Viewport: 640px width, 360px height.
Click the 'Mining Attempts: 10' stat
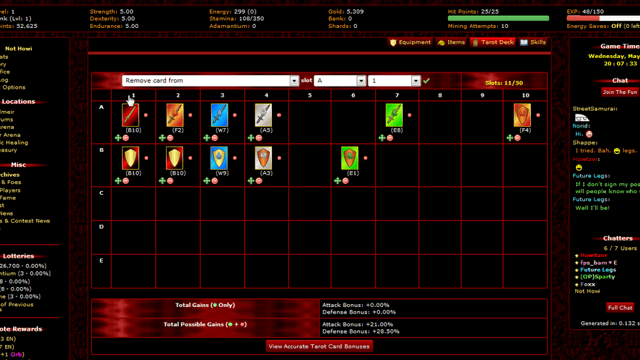point(478,26)
